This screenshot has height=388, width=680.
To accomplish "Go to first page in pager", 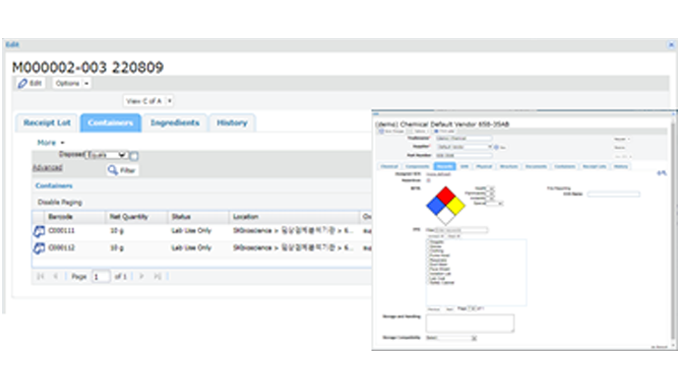I will pyautogui.click(x=40, y=276).
